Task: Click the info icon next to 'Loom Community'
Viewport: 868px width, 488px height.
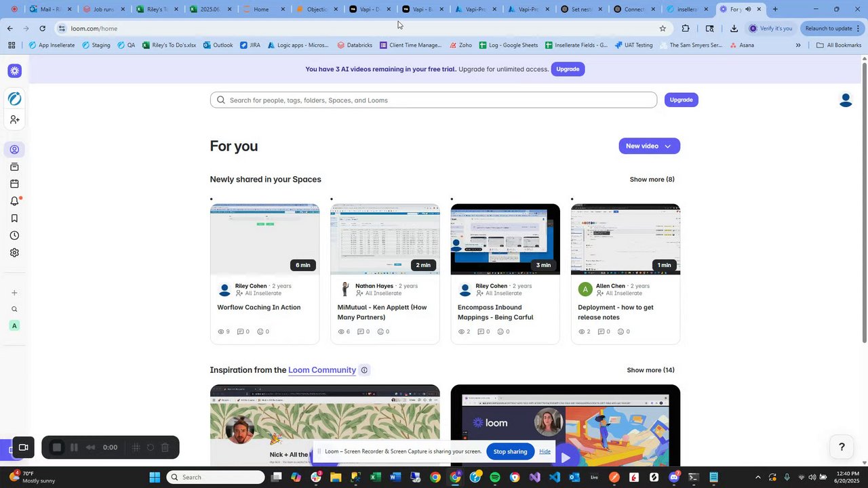Action: point(364,370)
